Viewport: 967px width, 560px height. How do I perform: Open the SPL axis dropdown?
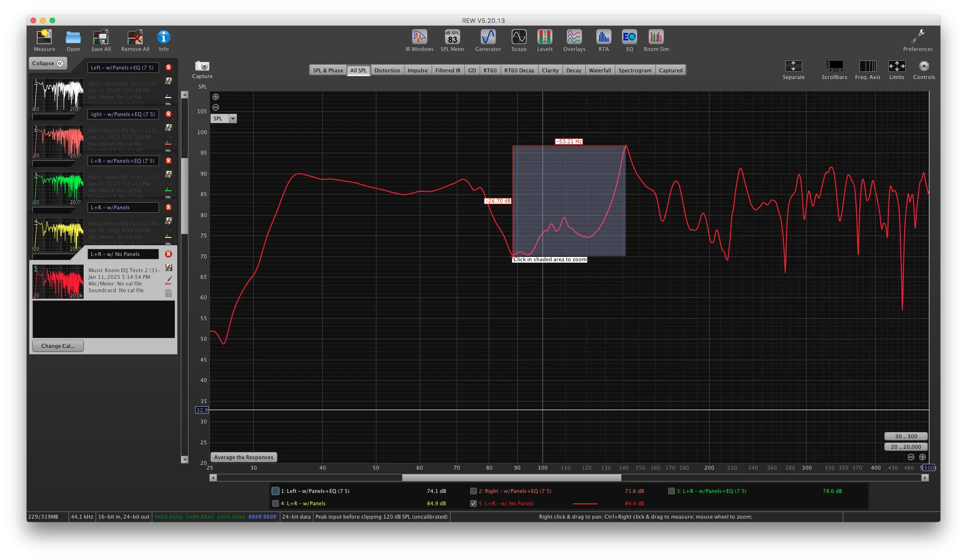coord(233,118)
